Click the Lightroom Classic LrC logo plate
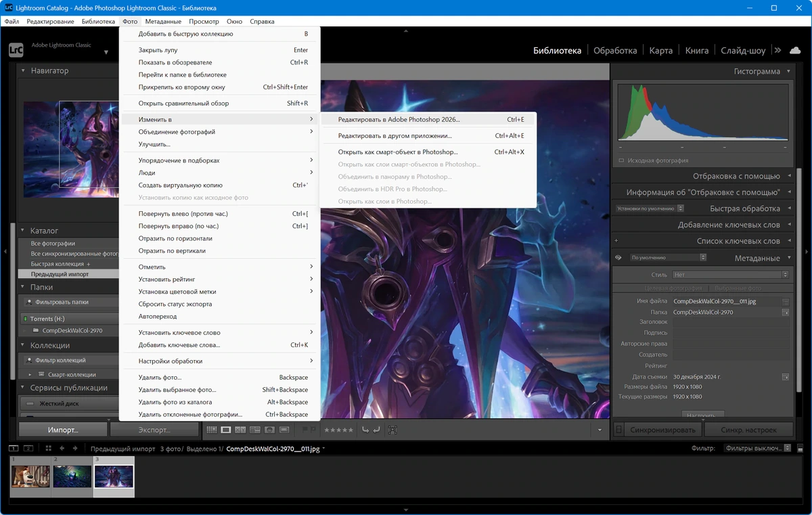This screenshot has height=515, width=812. tap(16, 49)
